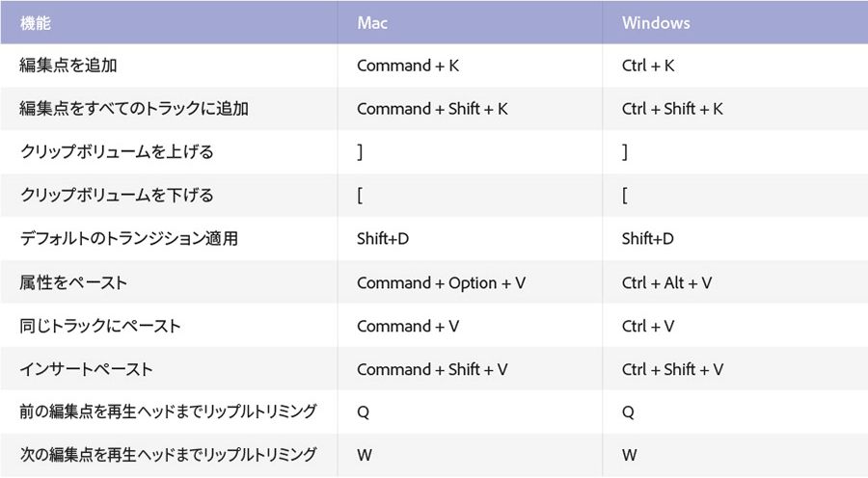Select the クリップボリュームを上げる row label

coord(117,152)
